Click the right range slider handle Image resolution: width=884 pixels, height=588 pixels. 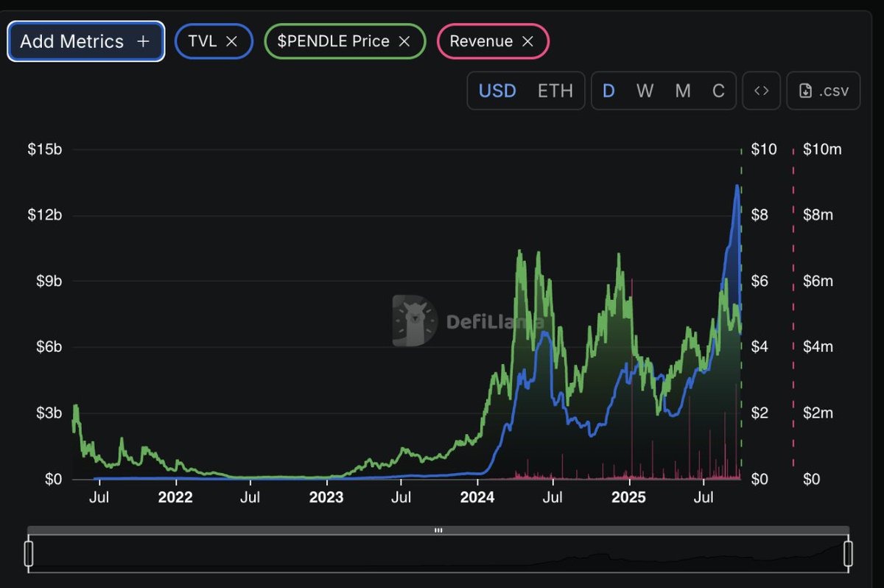click(848, 553)
